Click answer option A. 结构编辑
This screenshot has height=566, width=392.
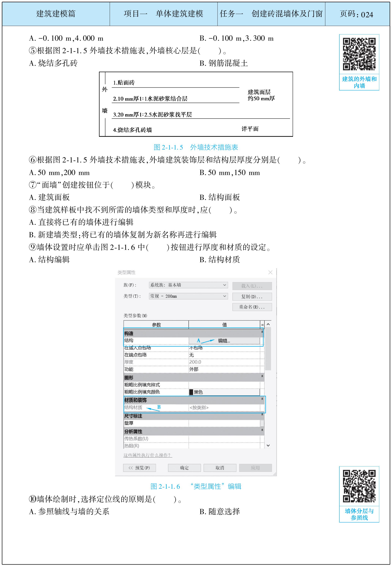[49, 260]
